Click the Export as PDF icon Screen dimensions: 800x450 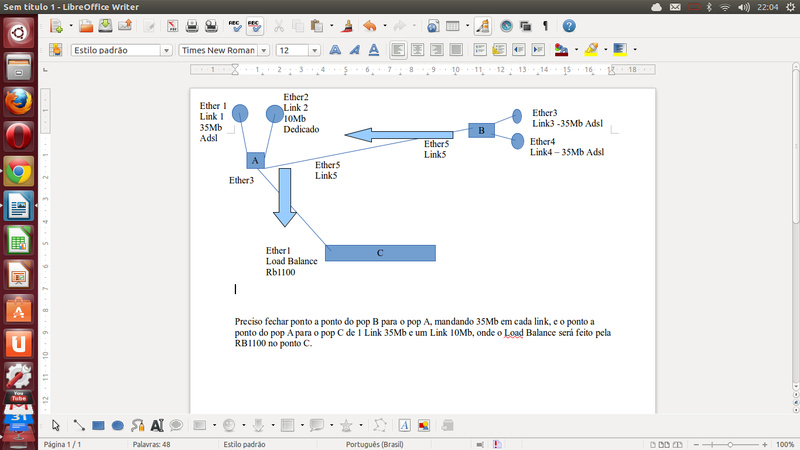pyautogui.click(x=172, y=26)
